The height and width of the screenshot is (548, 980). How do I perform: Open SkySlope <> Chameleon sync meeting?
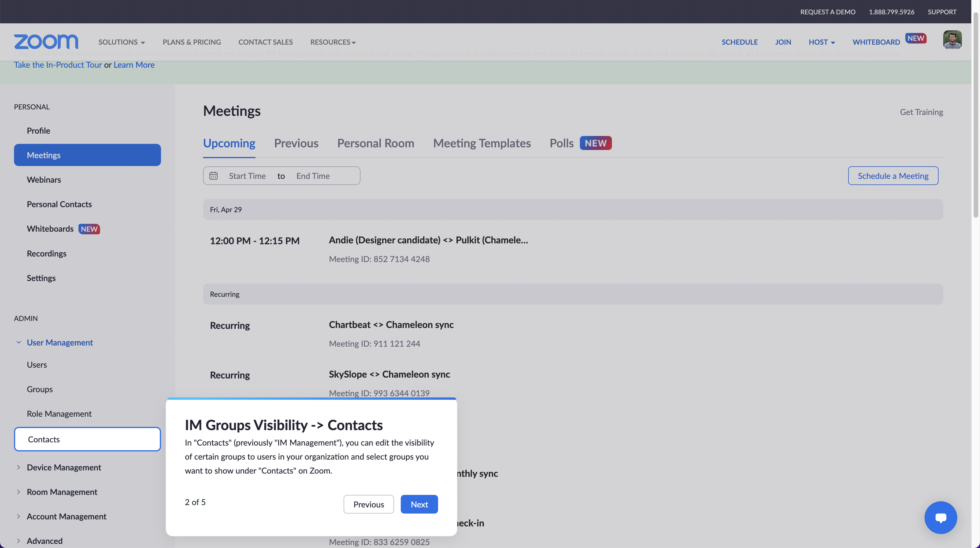coord(389,374)
